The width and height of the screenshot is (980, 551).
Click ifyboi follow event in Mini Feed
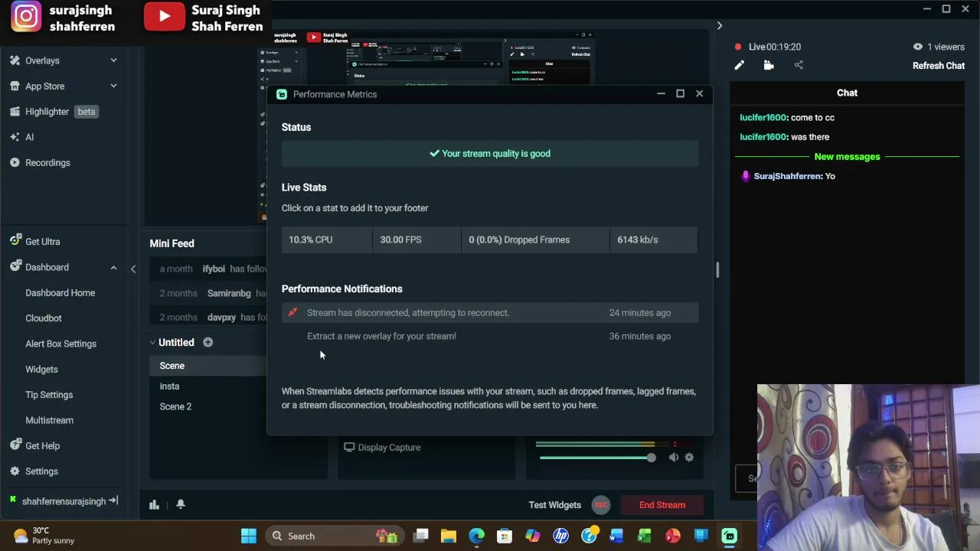tap(208, 269)
